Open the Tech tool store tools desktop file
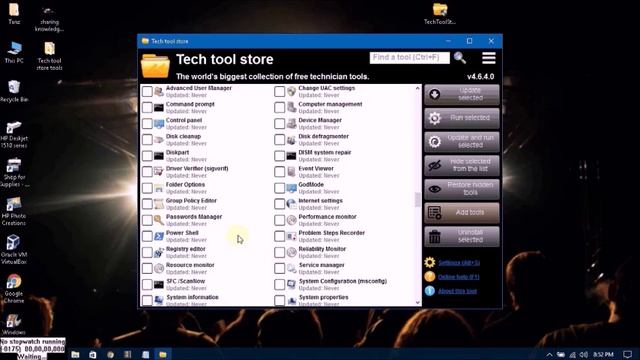The image size is (640, 360). [x=49, y=56]
